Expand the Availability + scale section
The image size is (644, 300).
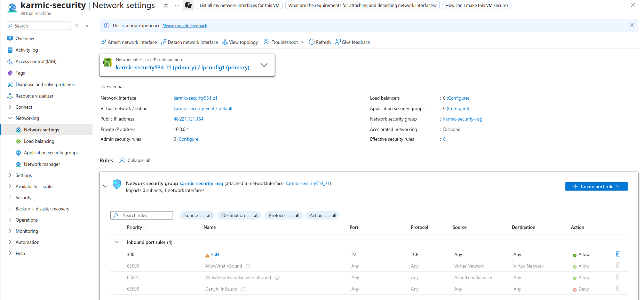10,186
